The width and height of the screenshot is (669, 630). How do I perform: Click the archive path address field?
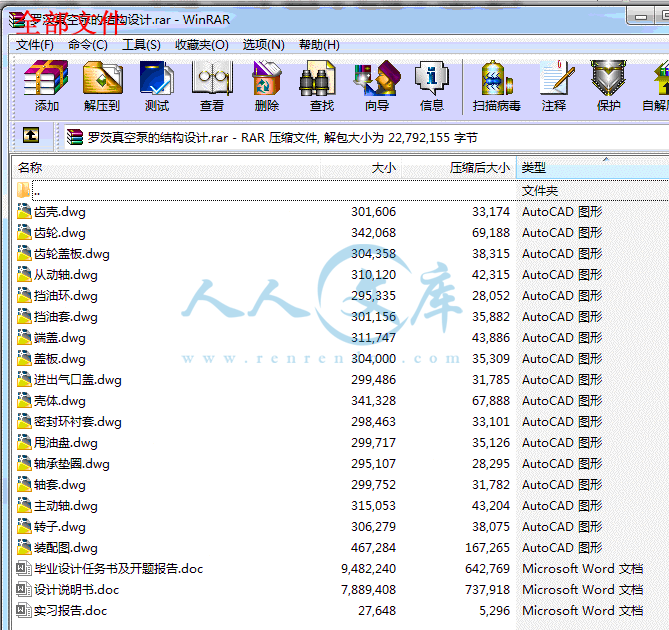[x=366, y=137]
